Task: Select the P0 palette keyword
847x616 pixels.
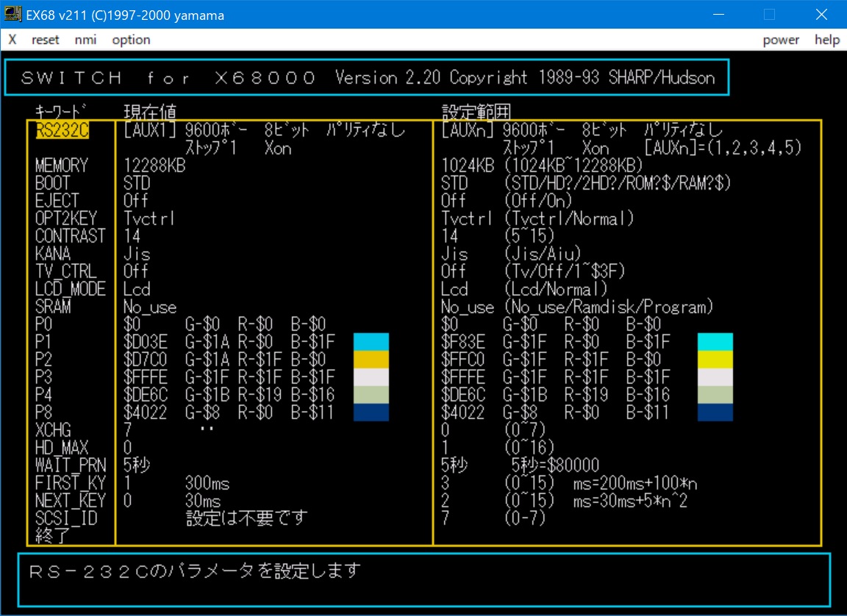Action: tap(44, 324)
